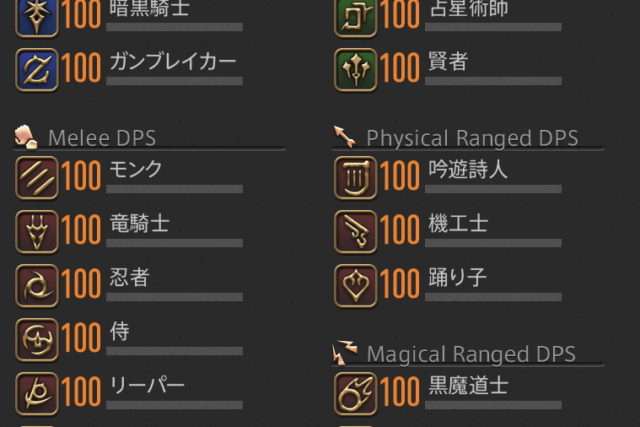Click the 吟遊詩人 job name label
The height and width of the screenshot is (427, 640).
[x=468, y=169]
